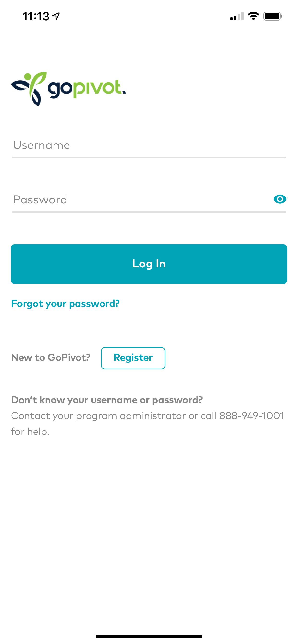Tap the cellular signal bars icon
298x644 pixels.
[237, 16]
